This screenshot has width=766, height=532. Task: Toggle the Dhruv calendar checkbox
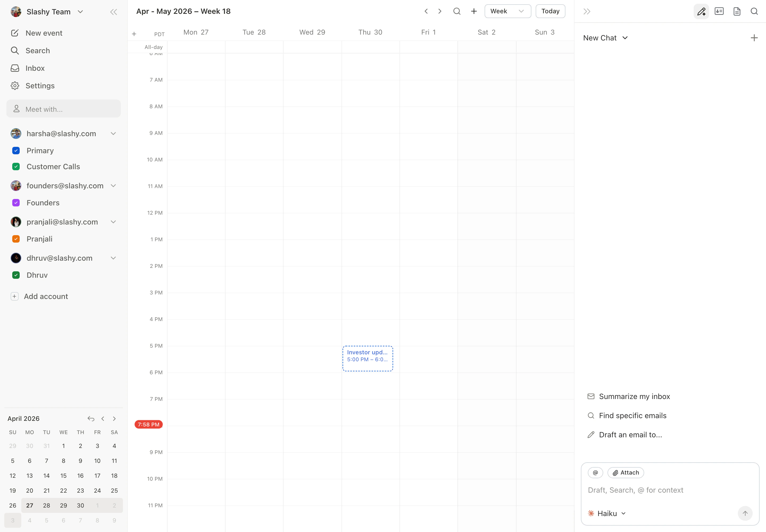click(16, 275)
